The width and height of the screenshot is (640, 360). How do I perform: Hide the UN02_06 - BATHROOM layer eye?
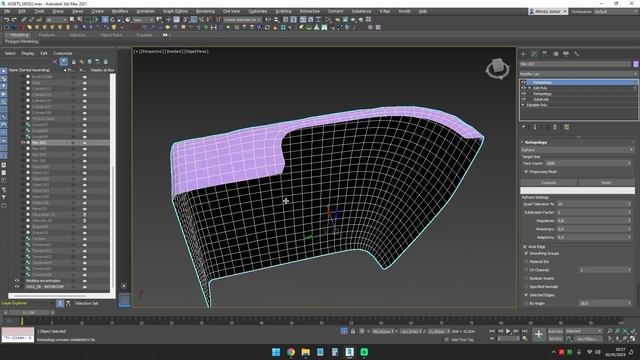[x=17, y=287]
